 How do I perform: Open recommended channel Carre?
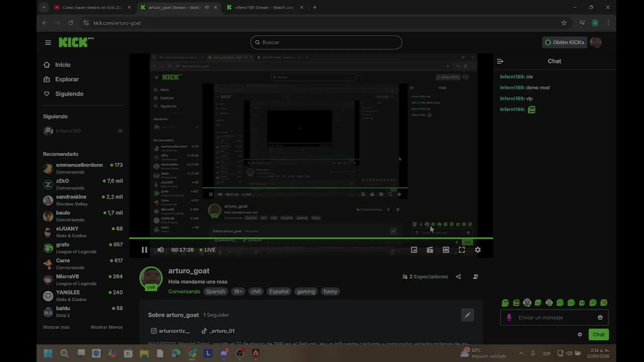83,264
